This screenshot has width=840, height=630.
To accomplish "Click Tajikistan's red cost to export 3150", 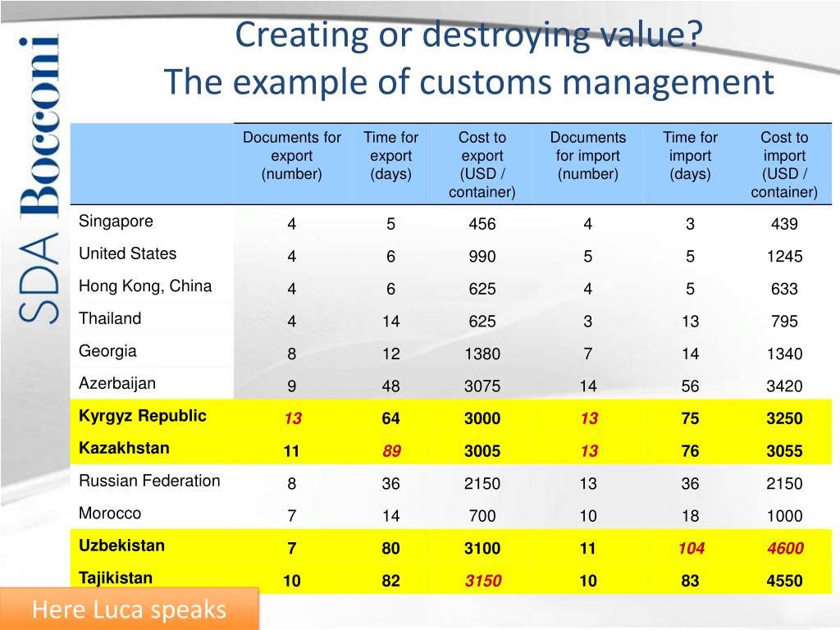I will [x=483, y=581].
